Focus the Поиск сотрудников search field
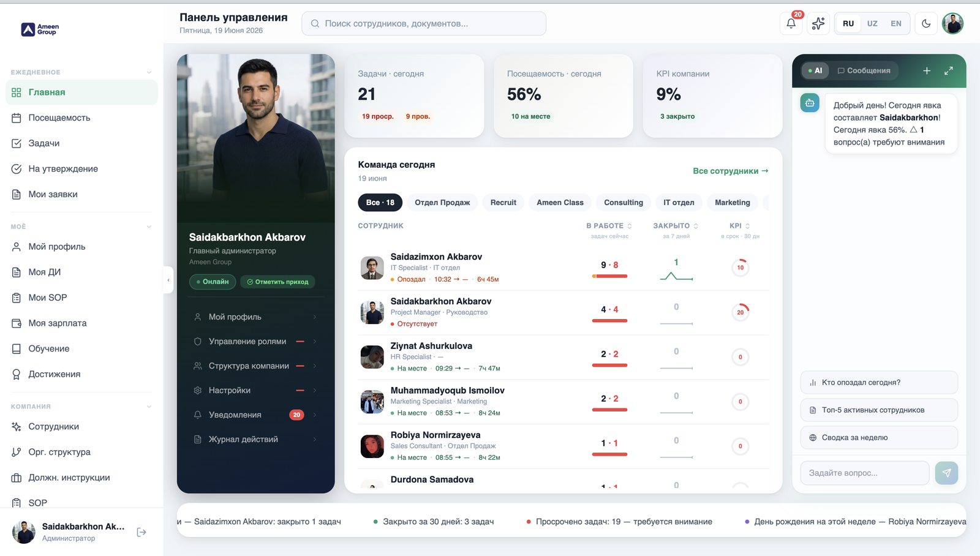The height and width of the screenshot is (556, 980). click(x=424, y=24)
